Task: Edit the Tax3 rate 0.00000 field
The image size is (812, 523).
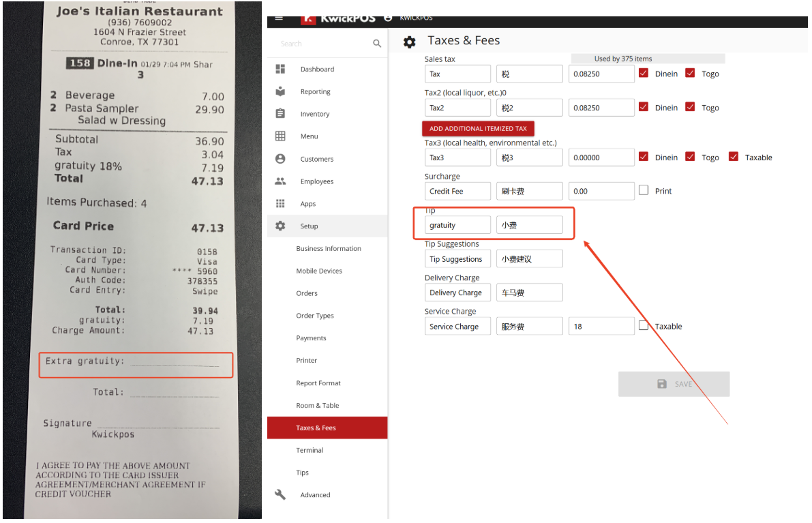Action: pos(601,157)
